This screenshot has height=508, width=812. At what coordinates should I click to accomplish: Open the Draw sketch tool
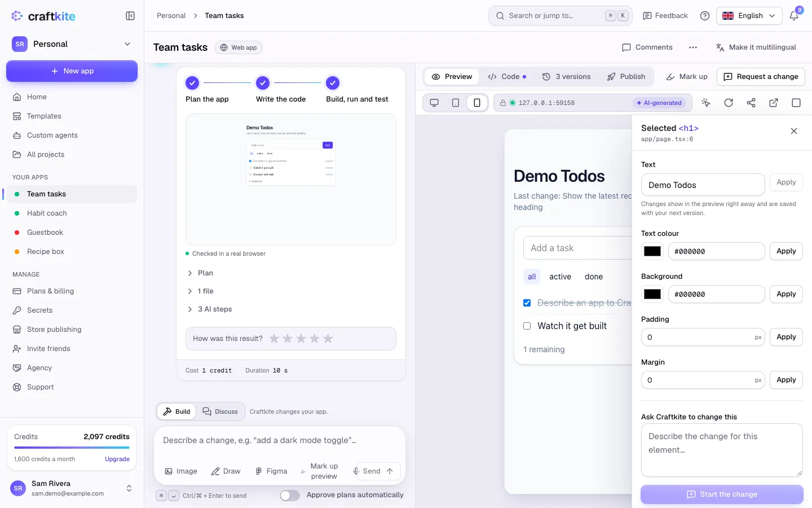pos(226,471)
